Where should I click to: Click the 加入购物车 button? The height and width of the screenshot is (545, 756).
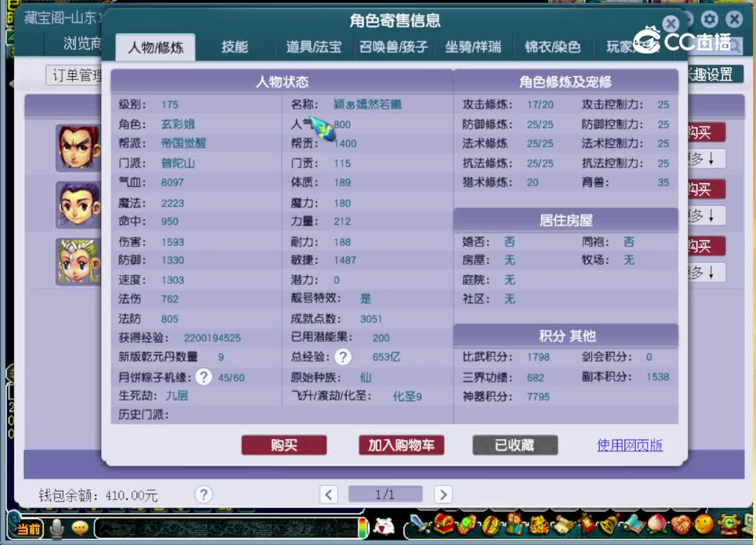pyautogui.click(x=401, y=445)
